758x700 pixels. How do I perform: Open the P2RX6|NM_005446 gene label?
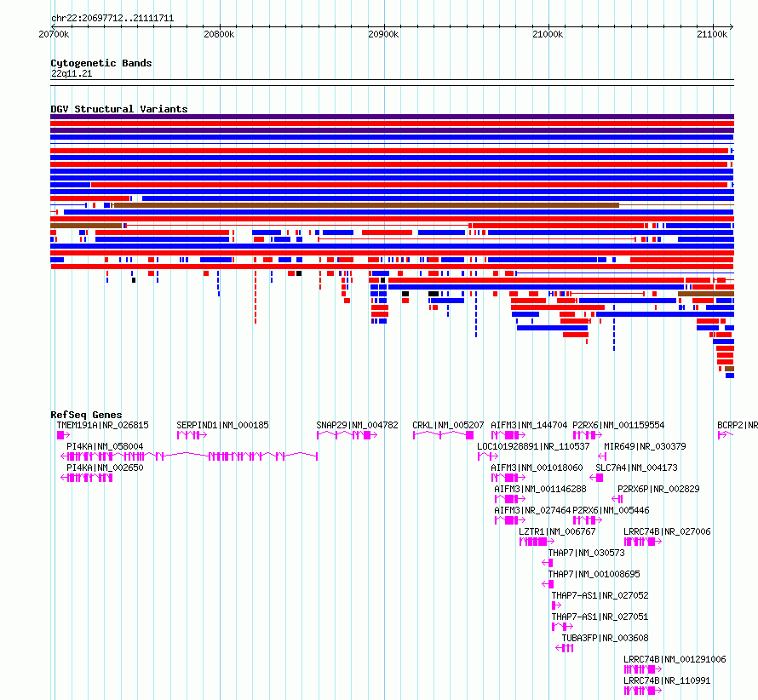[x=611, y=510]
